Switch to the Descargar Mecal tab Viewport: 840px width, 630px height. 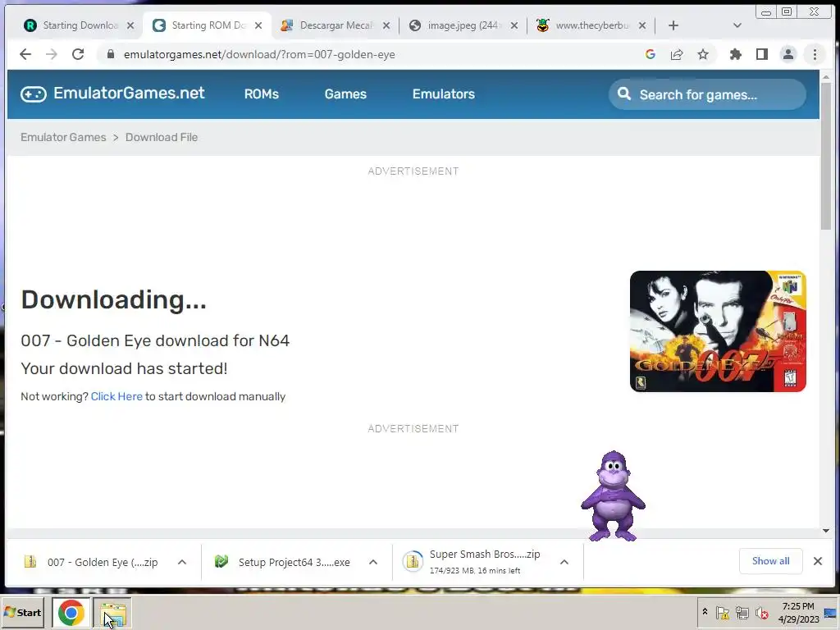pyautogui.click(x=336, y=25)
